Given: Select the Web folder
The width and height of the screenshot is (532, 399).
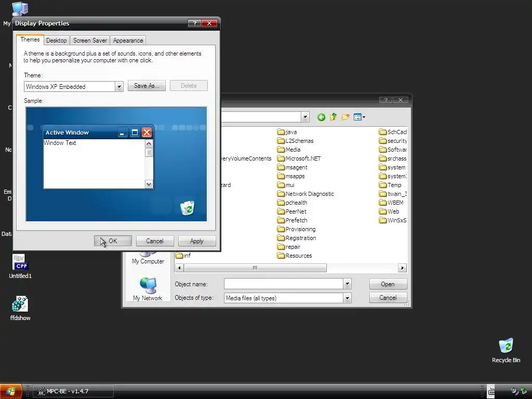Looking at the screenshot, I should 389,211.
